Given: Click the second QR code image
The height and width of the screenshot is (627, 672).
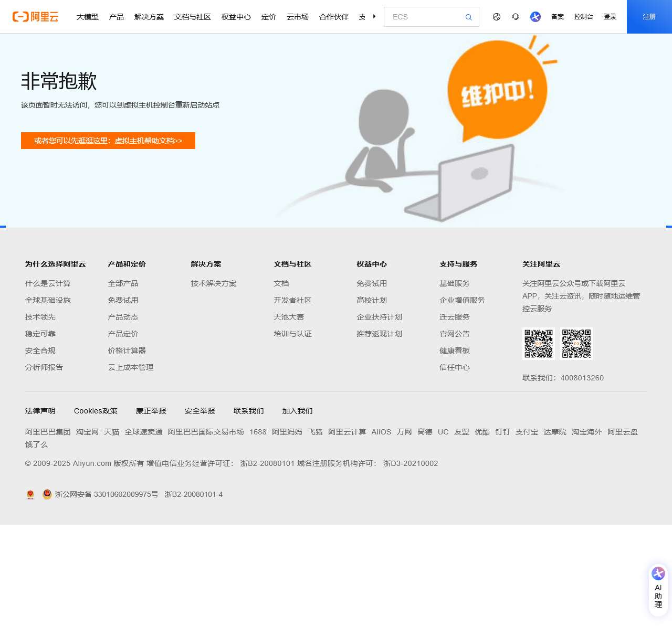Looking at the screenshot, I should [x=576, y=344].
